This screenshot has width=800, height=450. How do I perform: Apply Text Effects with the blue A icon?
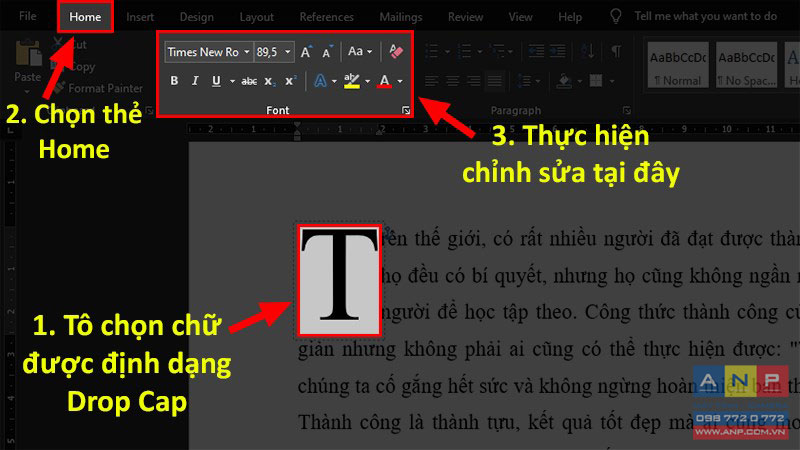(320, 81)
